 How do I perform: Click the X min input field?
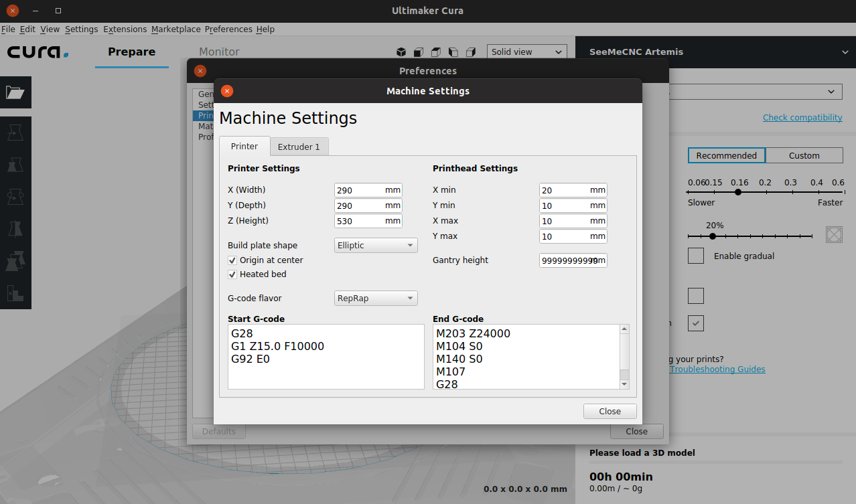point(573,190)
